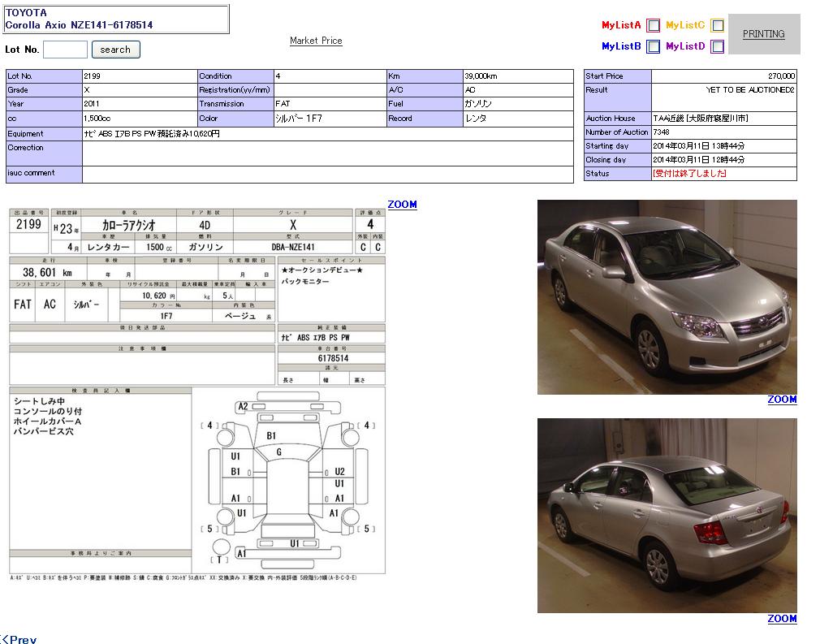Open the front view car photo
Viewport: 820px width, 644px height.
click(x=667, y=297)
